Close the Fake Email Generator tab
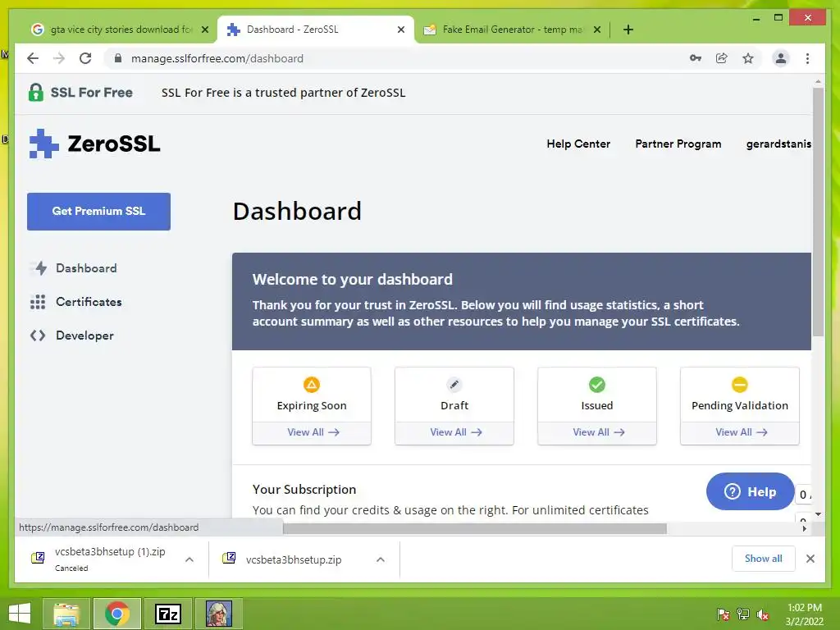This screenshot has width=840, height=630. pos(597,30)
